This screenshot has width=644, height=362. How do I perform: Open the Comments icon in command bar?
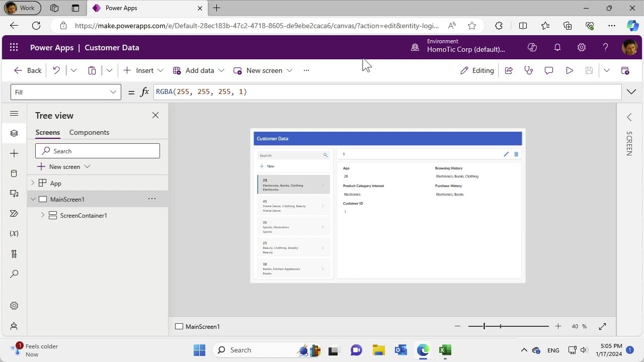[549, 70]
